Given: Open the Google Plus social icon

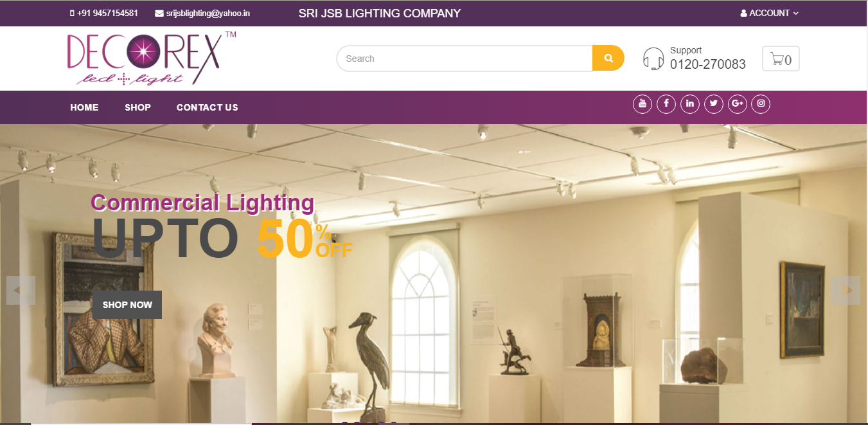Looking at the screenshot, I should click(x=737, y=104).
